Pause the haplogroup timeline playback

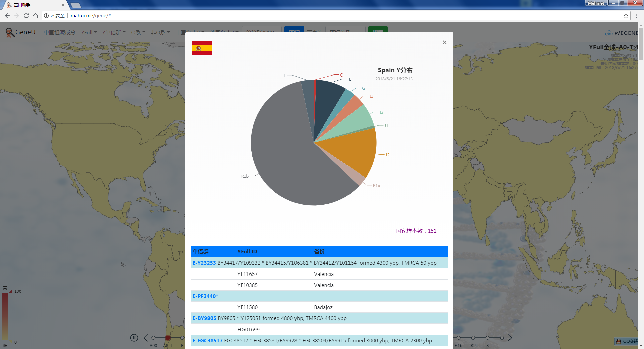[134, 338]
